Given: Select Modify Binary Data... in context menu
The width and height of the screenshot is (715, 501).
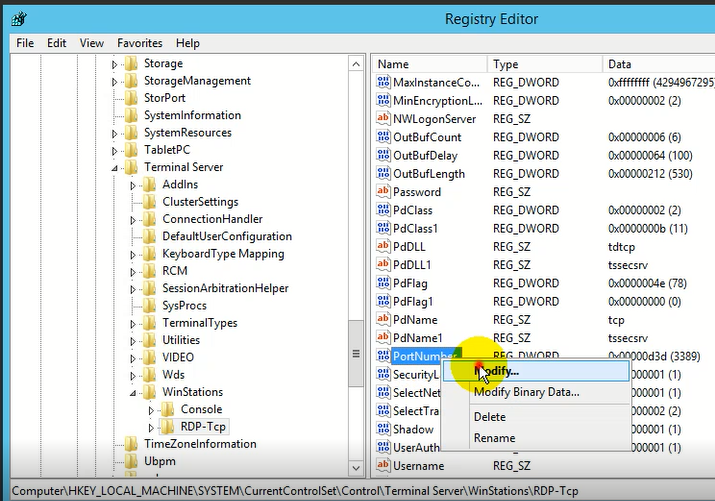Looking at the screenshot, I should (526, 392).
